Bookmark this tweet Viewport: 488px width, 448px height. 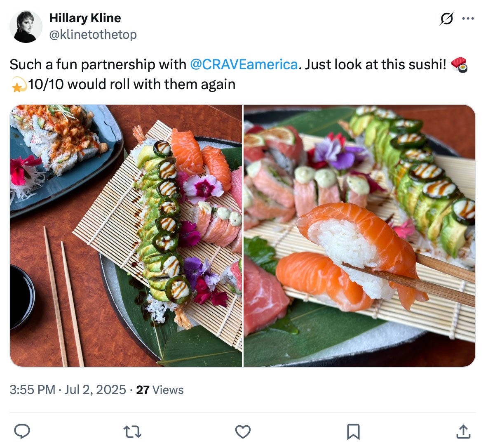pos(353,432)
